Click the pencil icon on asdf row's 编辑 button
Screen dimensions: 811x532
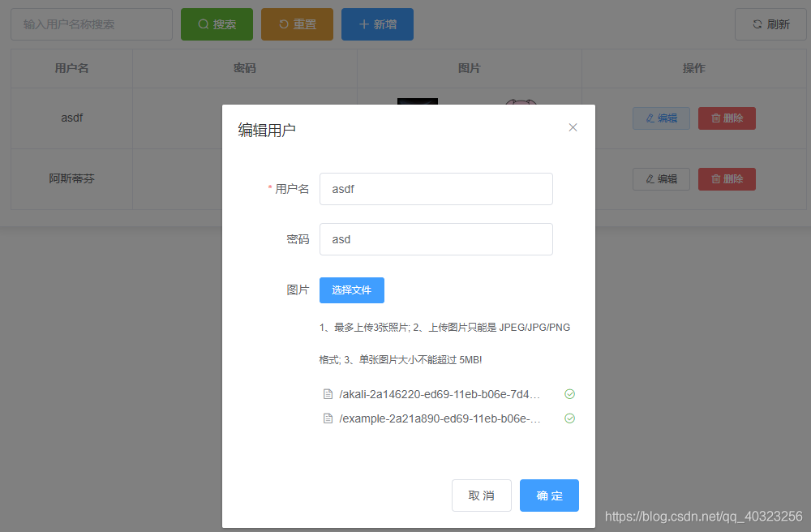tap(650, 118)
